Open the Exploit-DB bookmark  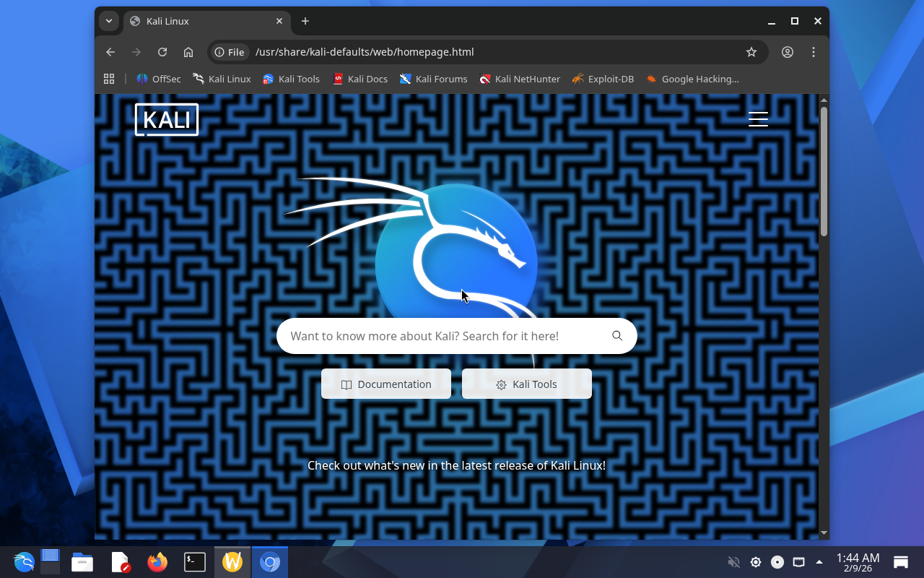point(603,79)
